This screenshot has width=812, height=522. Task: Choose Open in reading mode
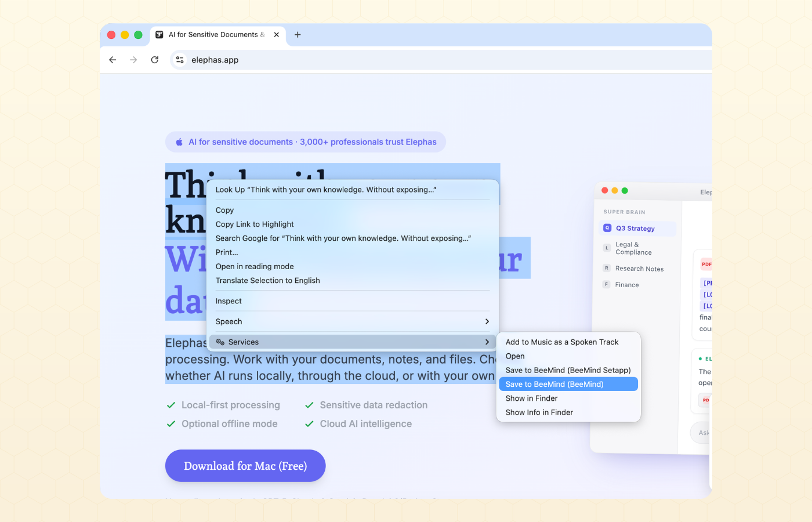[353, 266]
